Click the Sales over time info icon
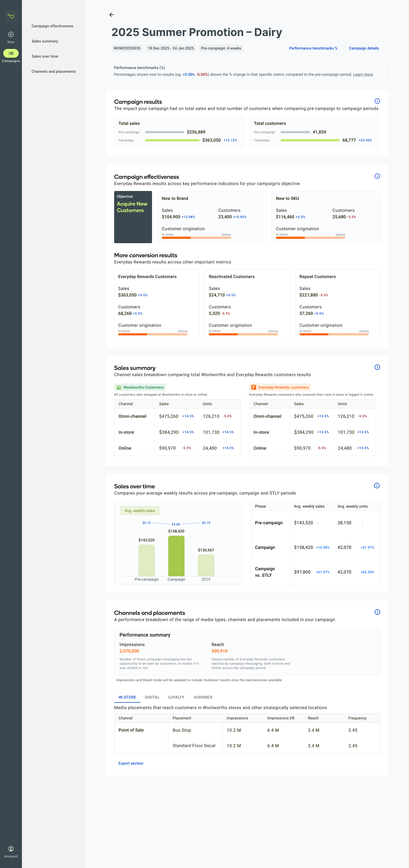This screenshot has width=409, height=868. pos(377,486)
